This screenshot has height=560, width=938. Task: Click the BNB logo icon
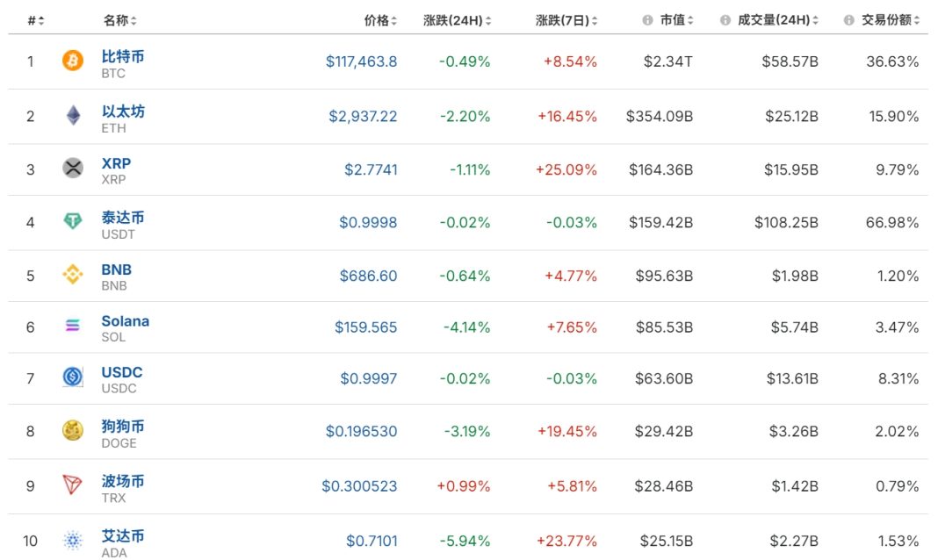[x=73, y=275]
